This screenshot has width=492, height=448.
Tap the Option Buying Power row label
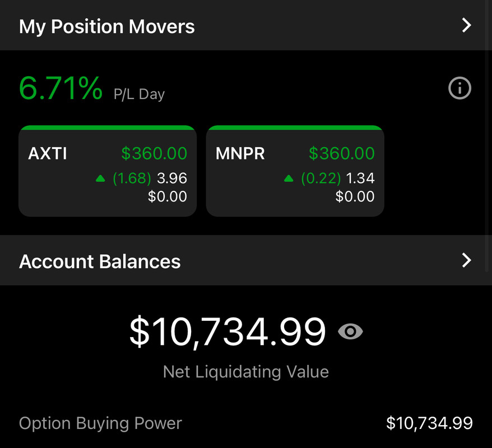(x=100, y=423)
